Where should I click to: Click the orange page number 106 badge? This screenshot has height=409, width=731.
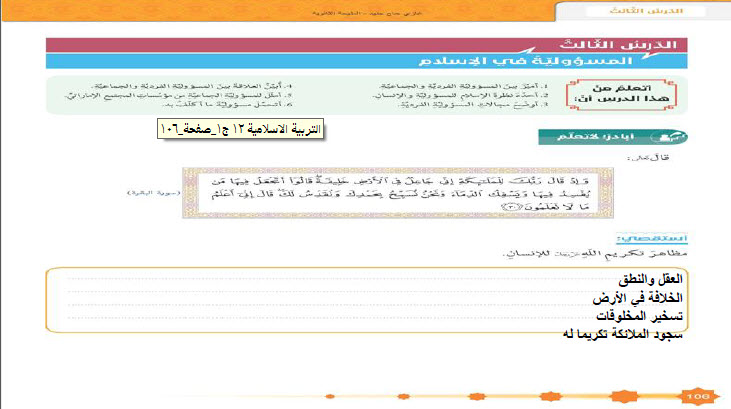coord(698,398)
